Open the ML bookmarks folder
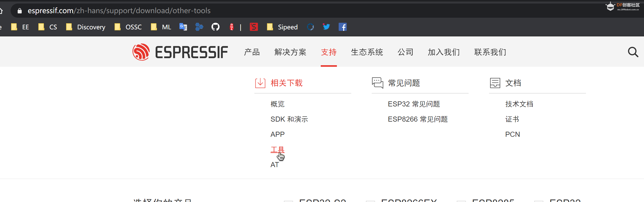This screenshot has width=644, height=202. (161, 27)
